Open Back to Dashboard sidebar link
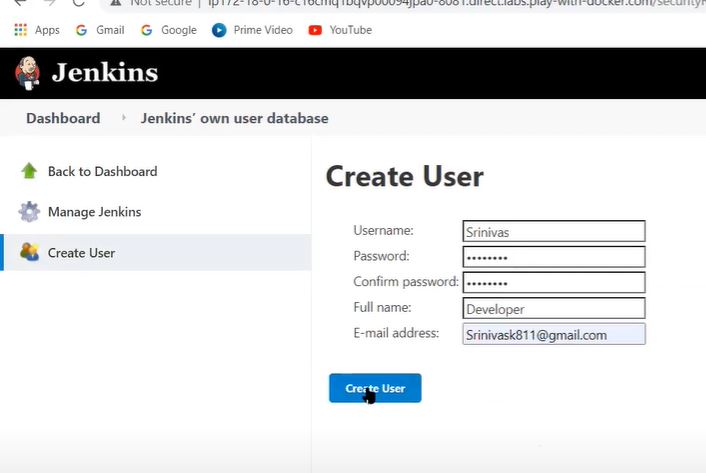The image size is (706, 473). tap(103, 171)
